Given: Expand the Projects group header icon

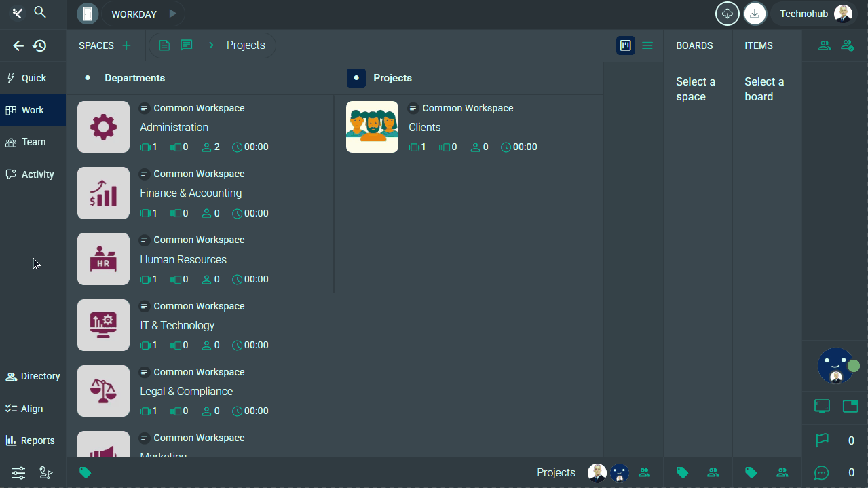Looking at the screenshot, I should [356, 78].
